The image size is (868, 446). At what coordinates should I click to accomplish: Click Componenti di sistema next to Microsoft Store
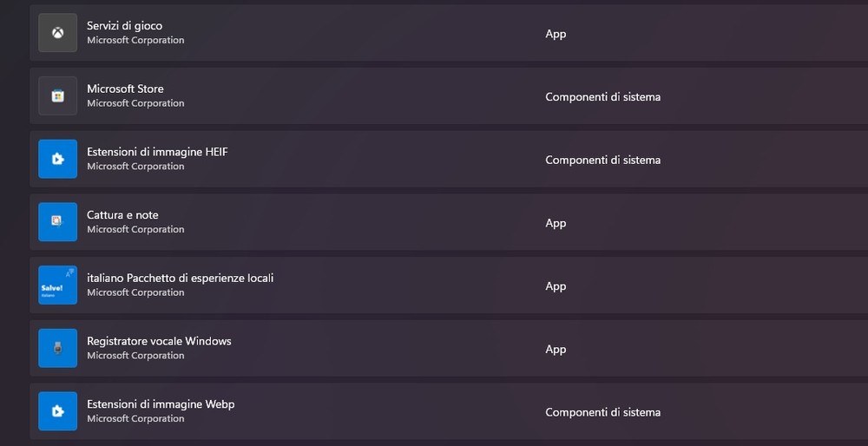pyautogui.click(x=603, y=97)
